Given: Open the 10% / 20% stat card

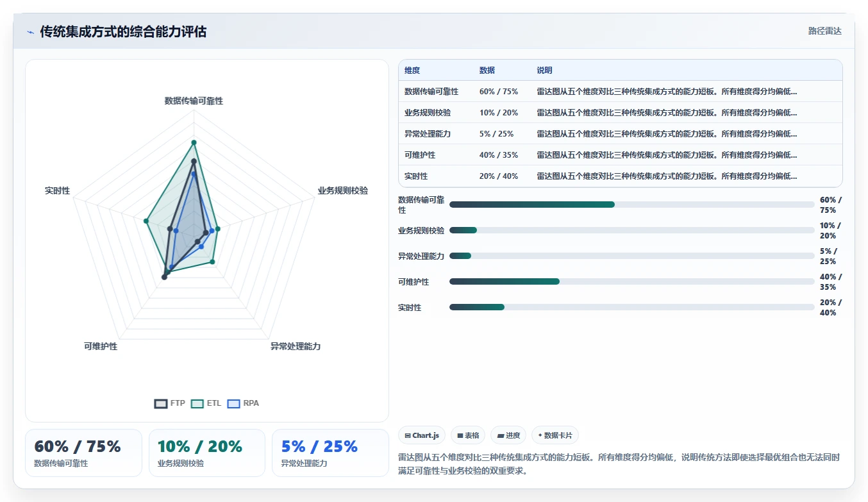Looking at the screenshot, I should (x=207, y=453).
